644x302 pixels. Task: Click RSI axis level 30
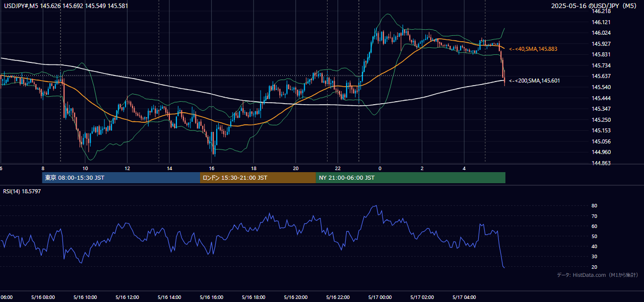[x=595, y=257]
